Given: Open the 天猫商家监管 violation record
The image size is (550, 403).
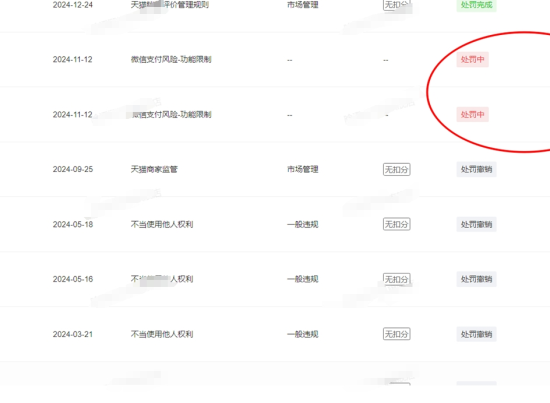Looking at the screenshot, I should pos(154,169).
